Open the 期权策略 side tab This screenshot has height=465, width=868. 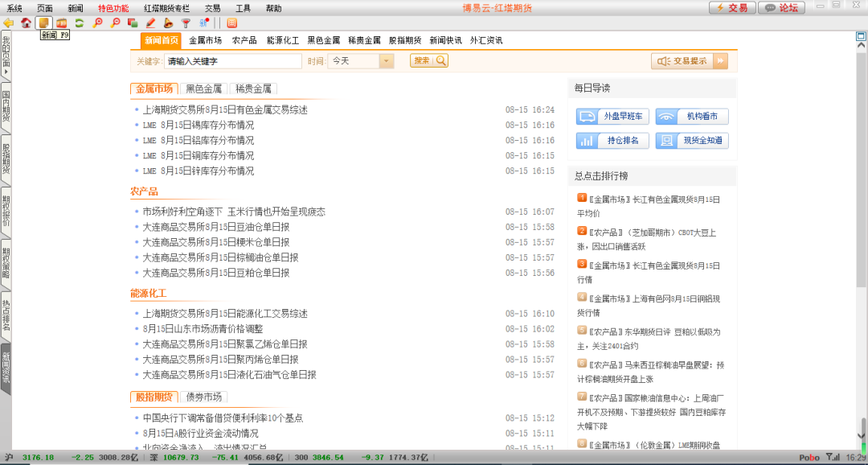tap(6, 263)
